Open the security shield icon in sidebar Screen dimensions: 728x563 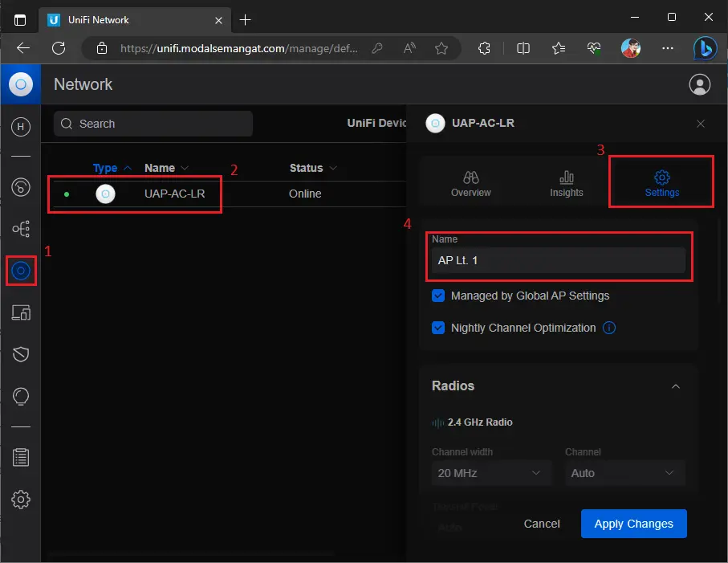pyautogui.click(x=20, y=354)
